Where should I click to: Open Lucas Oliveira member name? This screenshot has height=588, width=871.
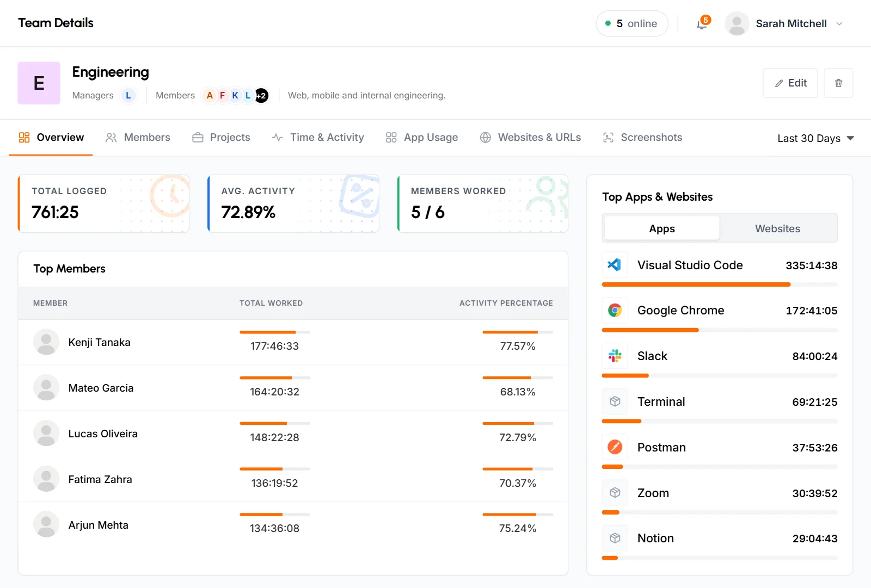pos(103,434)
